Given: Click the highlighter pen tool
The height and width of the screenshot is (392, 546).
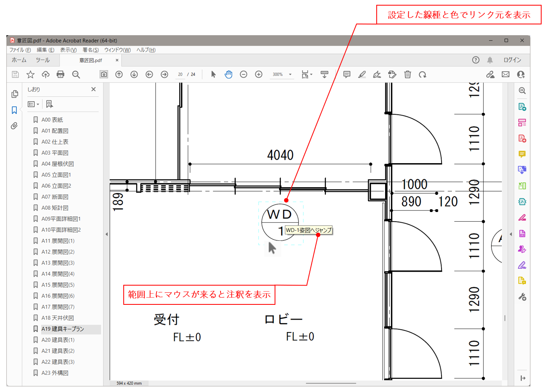Looking at the screenshot, I should pyautogui.click(x=362, y=74).
